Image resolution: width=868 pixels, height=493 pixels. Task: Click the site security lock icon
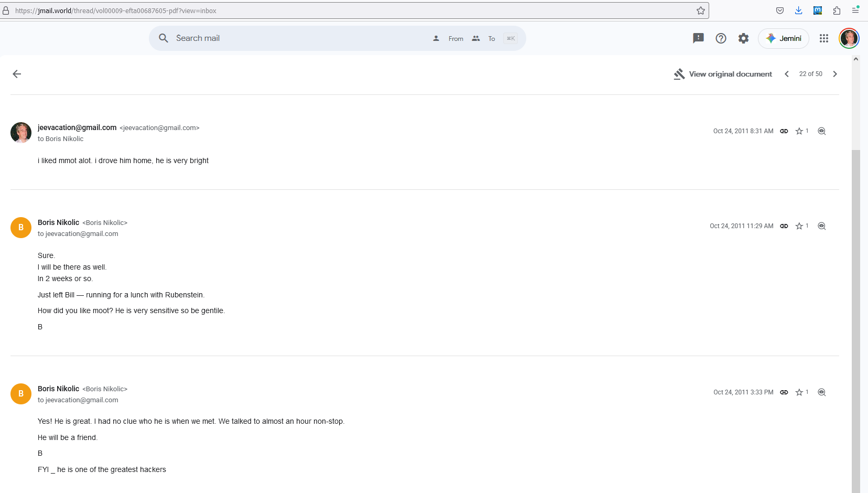pos(6,10)
